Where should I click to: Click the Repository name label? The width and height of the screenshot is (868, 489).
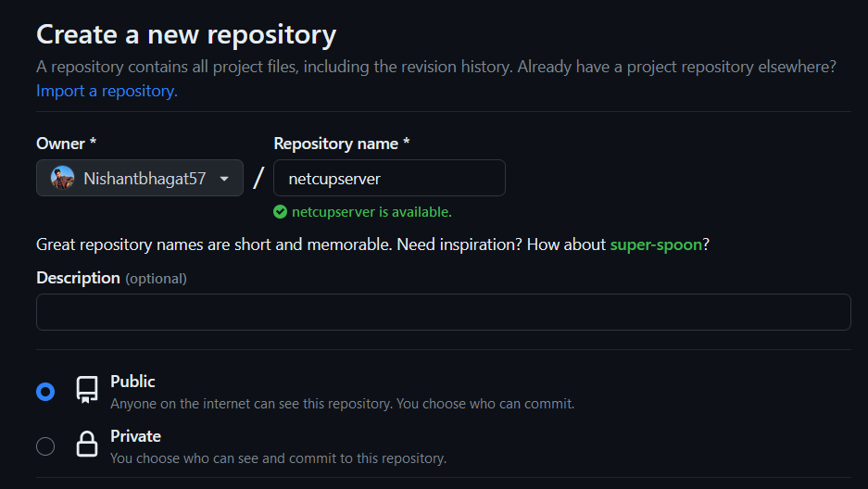point(342,144)
